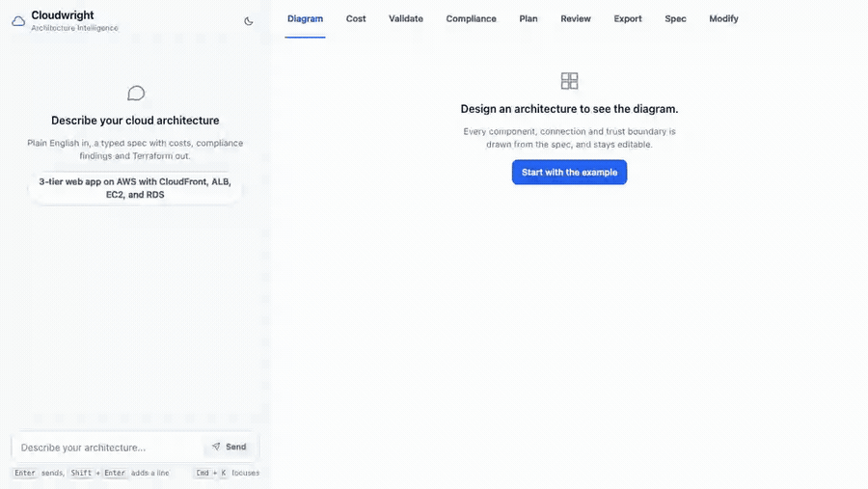
Task: Open the Cost tab
Action: 356,19
